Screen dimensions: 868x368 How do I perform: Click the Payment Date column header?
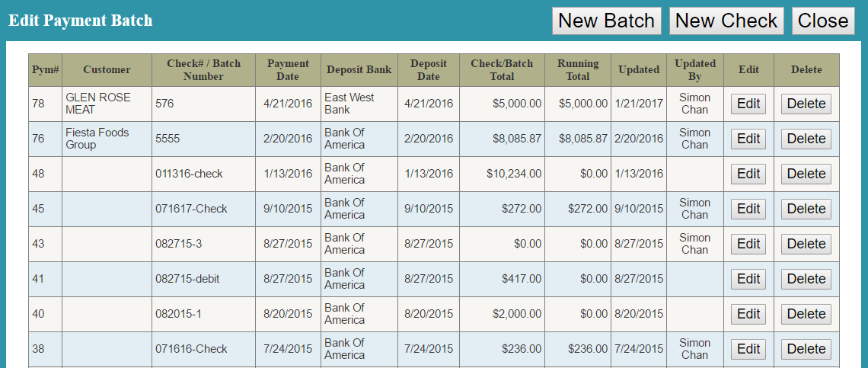click(x=288, y=70)
